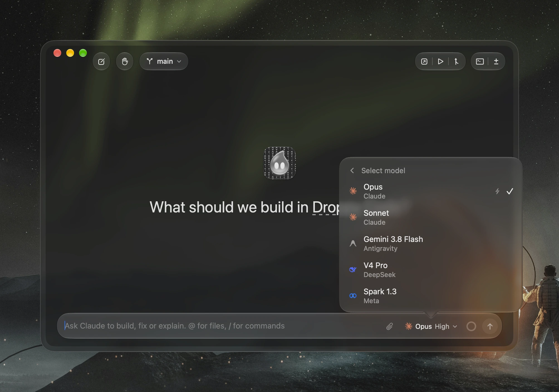Click the circle indicator beside send button
This screenshot has width=559, height=392.
(x=471, y=326)
